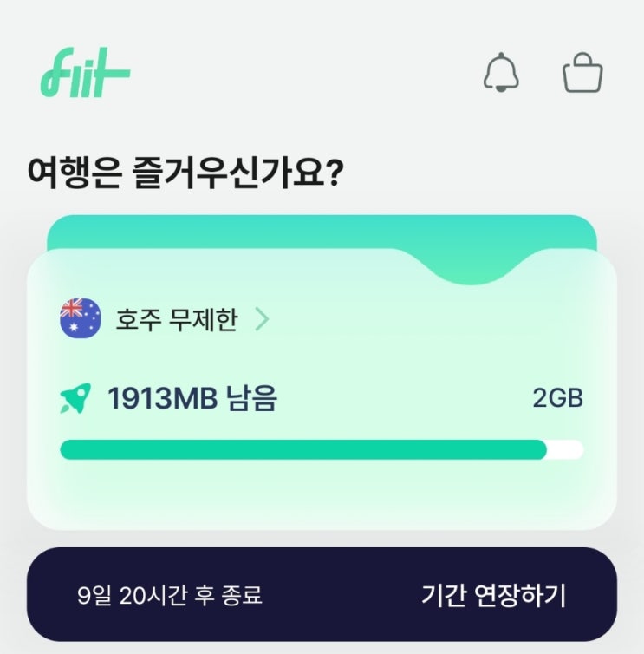Open the shopping bag cart
The width and height of the screenshot is (644, 654).
tap(582, 72)
